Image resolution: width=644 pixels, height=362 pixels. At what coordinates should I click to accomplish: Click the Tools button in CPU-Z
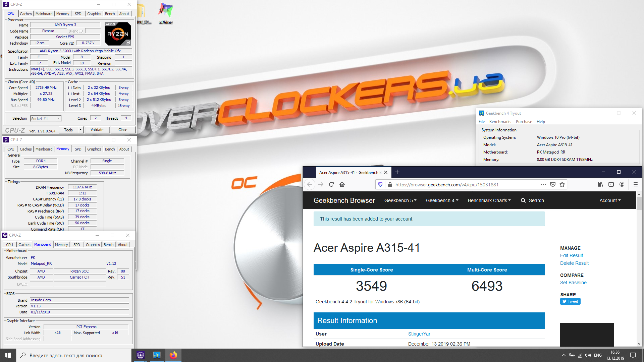click(68, 130)
